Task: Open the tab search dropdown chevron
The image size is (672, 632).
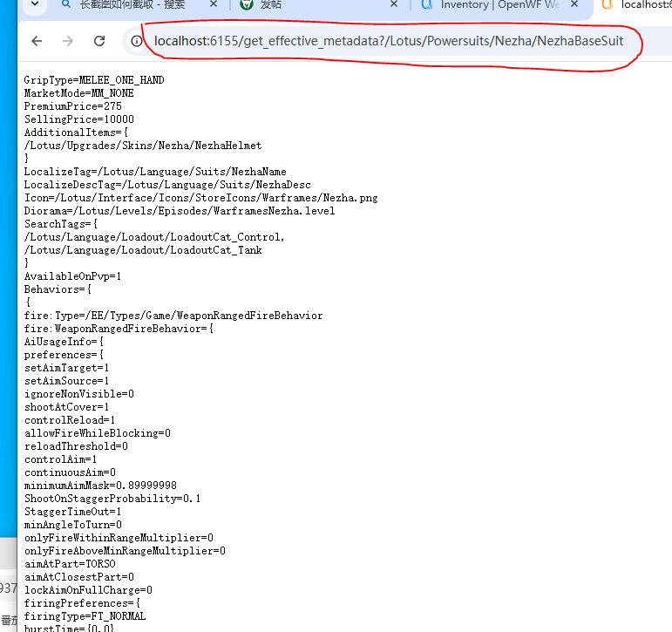Action: [x=34, y=5]
